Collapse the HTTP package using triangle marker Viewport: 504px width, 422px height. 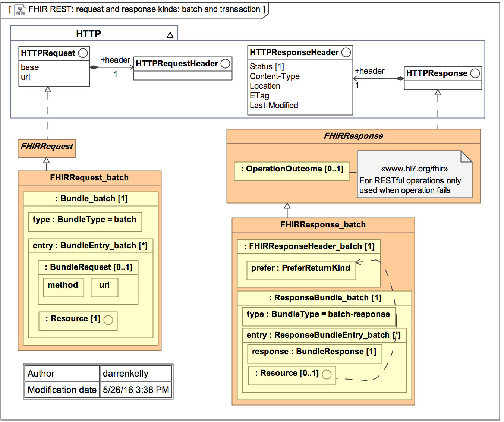[170, 35]
